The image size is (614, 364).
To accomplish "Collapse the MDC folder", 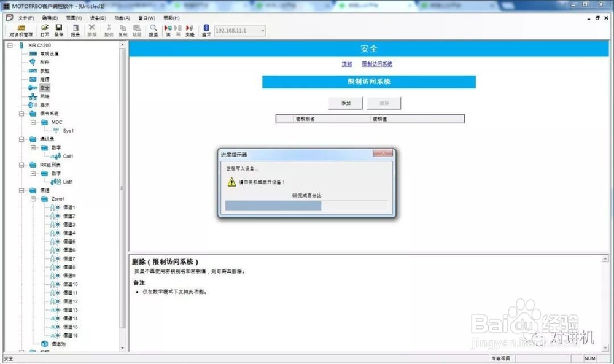I will click(x=33, y=122).
